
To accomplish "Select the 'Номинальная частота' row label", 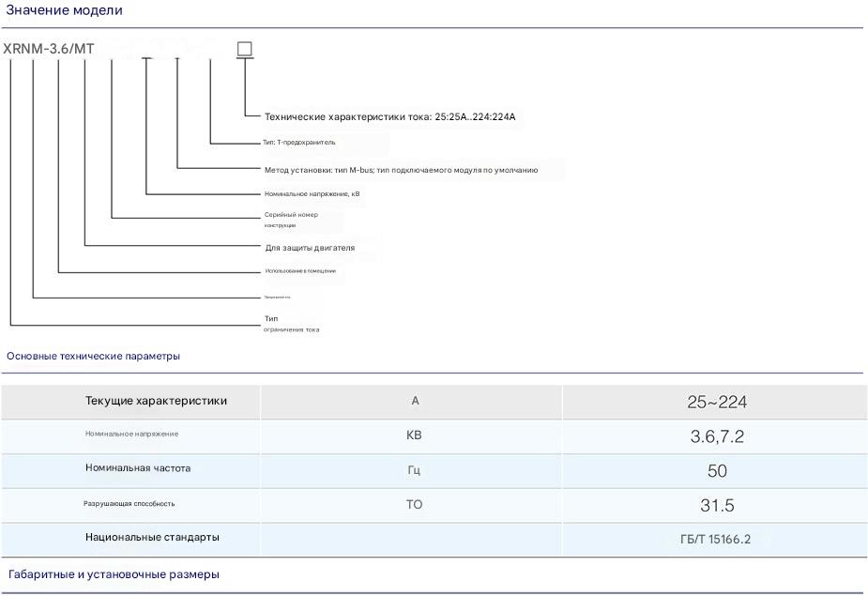I will click(138, 468).
